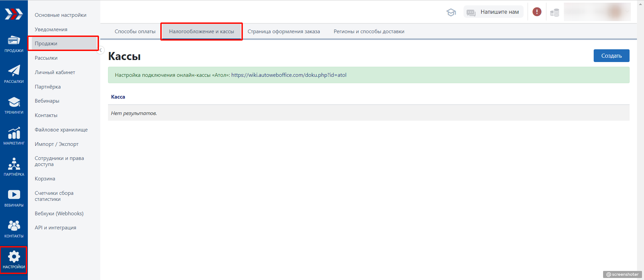Open the Продажи section icon in sidebar
This screenshot has height=280, width=644.
click(x=14, y=44)
